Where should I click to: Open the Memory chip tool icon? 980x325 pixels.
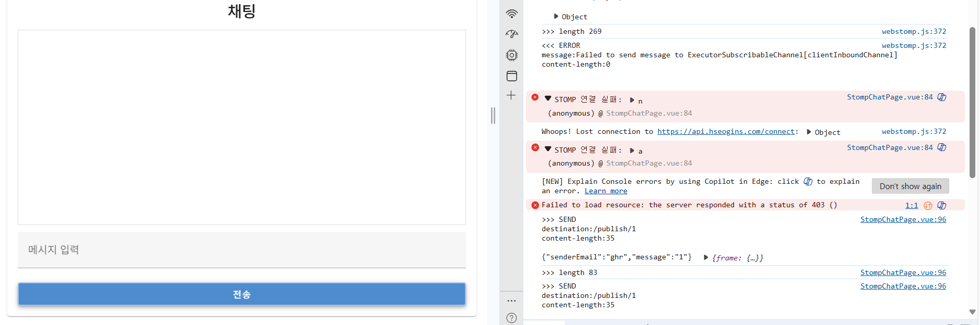(512, 55)
